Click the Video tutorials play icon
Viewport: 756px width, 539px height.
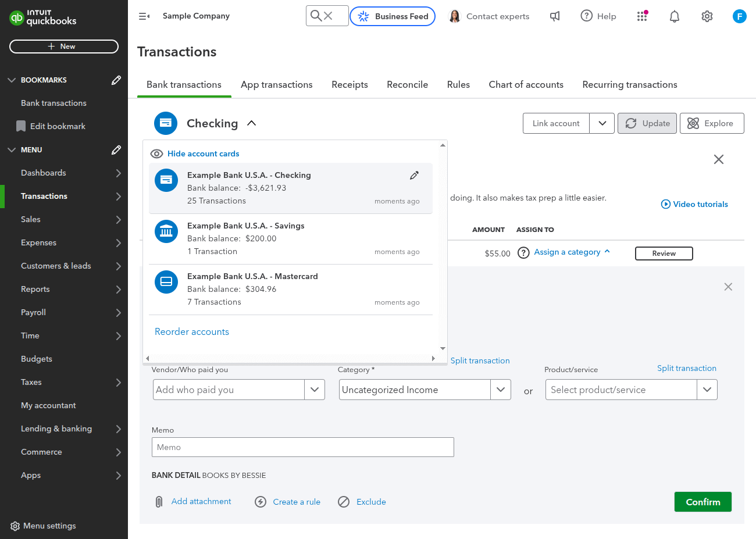point(666,204)
